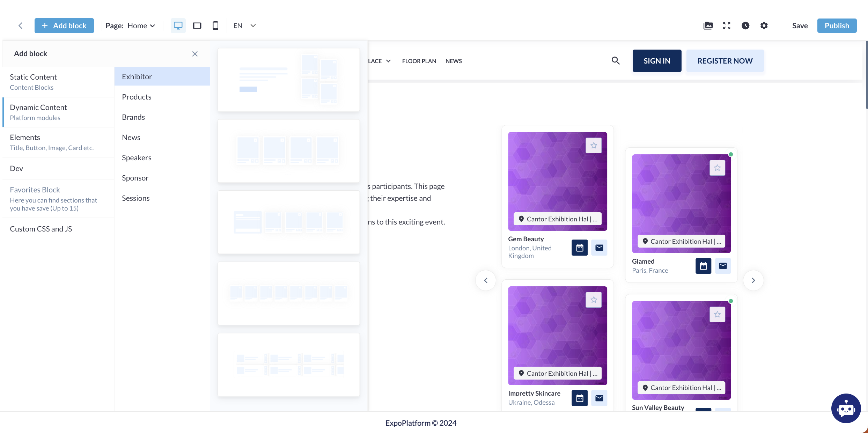The width and height of the screenshot is (868, 433).
Task: Go to next exhibitor carousel slide
Action: (753, 280)
